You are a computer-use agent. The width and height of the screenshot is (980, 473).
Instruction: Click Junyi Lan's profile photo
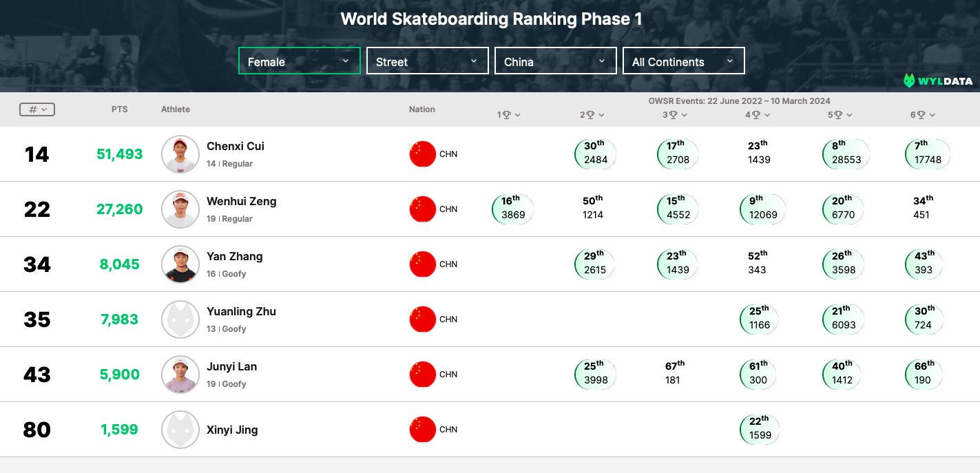tap(180, 375)
